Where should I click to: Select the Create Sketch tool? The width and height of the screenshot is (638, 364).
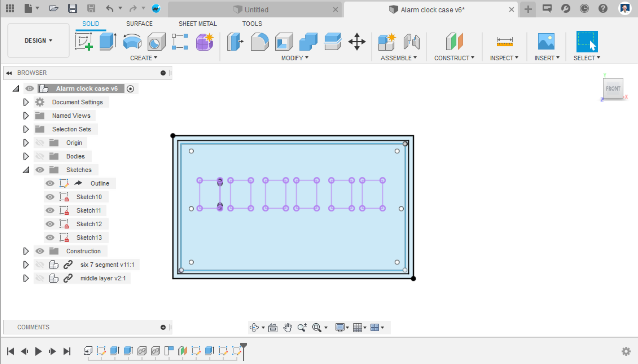[x=84, y=41]
